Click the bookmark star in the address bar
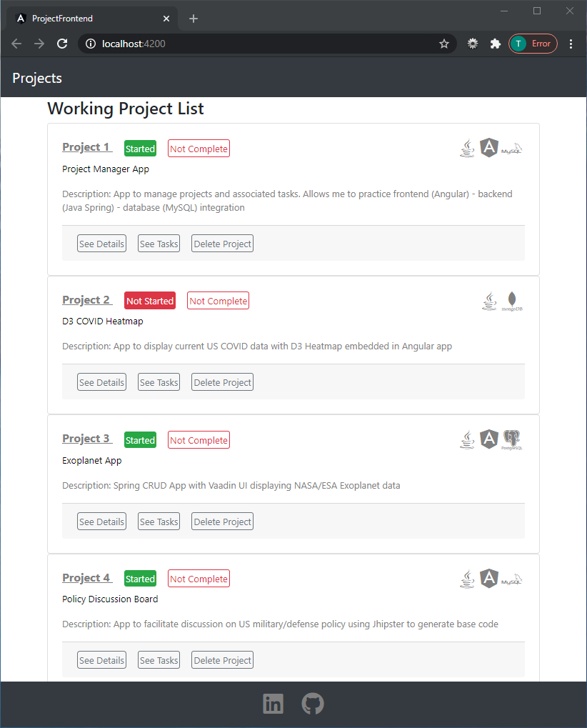587x728 pixels. click(x=444, y=44)
